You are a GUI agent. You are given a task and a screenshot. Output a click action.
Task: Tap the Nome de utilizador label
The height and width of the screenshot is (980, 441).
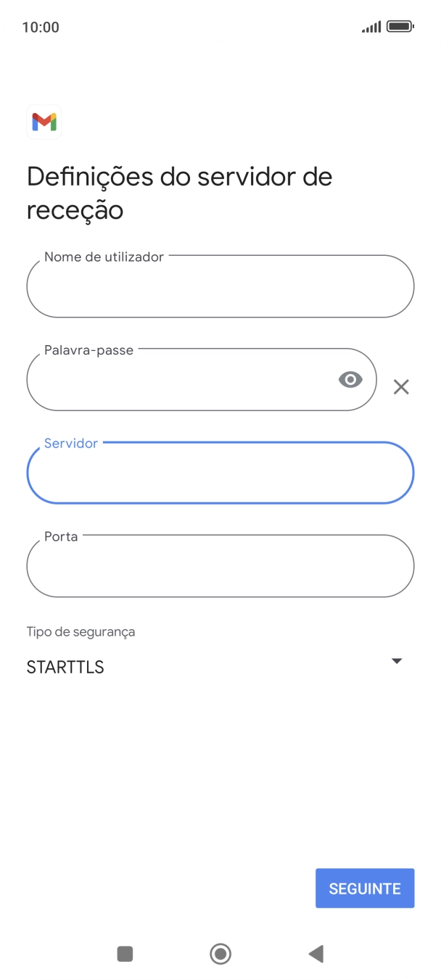pyautogui.click(x=104, y=257)
